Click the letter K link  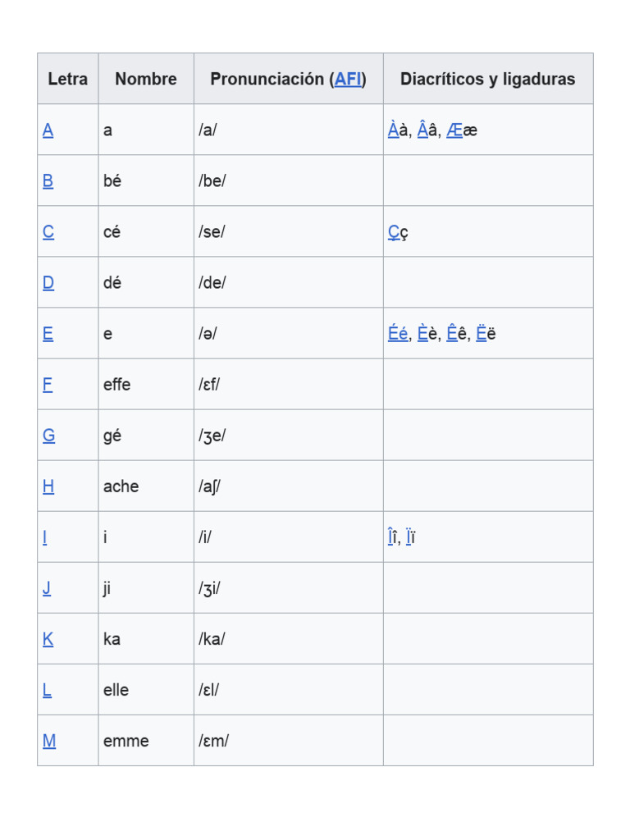coord(48,639)
